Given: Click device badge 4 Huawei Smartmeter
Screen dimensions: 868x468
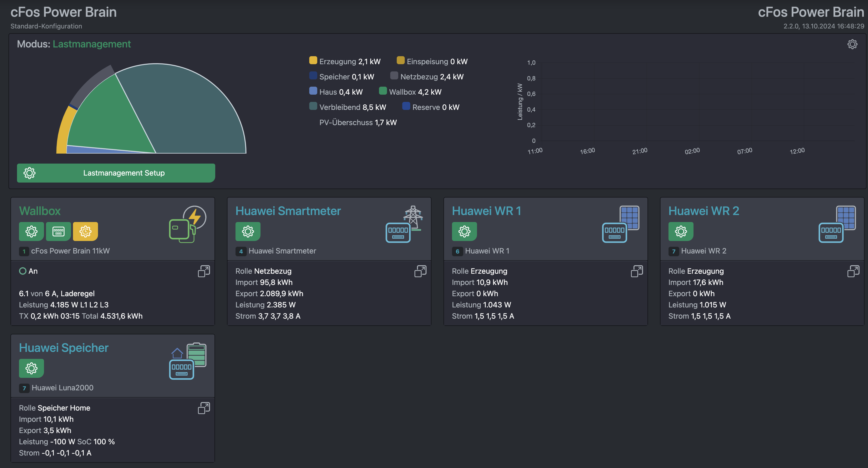Looking at the screenshot, I should point(241,251).
